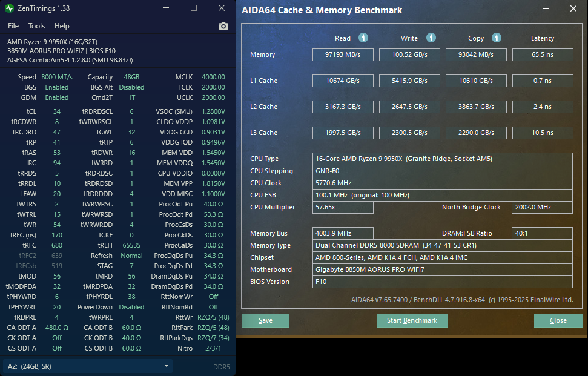This screenshot has width=588, height=376.
Task: Click the ProcOdt Pd value 53.3 Ω
Action: [x=213, y=214]
